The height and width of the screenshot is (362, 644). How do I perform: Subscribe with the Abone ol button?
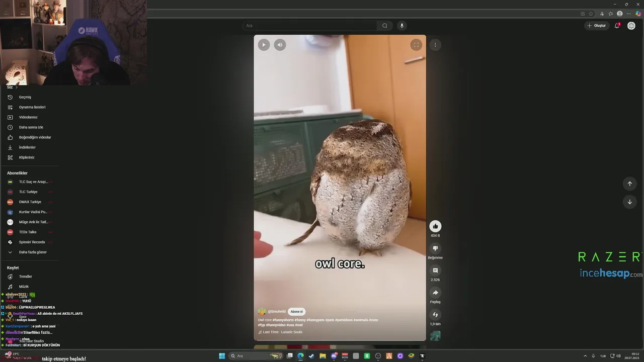click(x=297, y=312)
